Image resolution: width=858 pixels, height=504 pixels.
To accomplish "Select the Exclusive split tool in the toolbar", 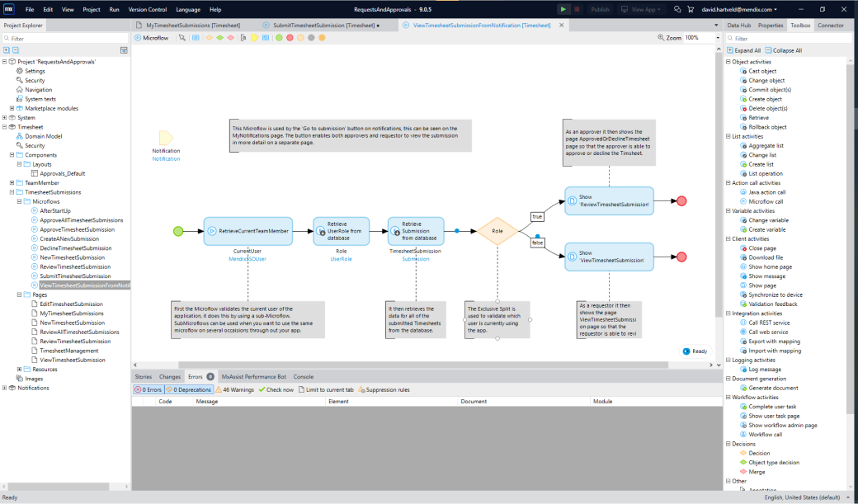I will (210, 37).
